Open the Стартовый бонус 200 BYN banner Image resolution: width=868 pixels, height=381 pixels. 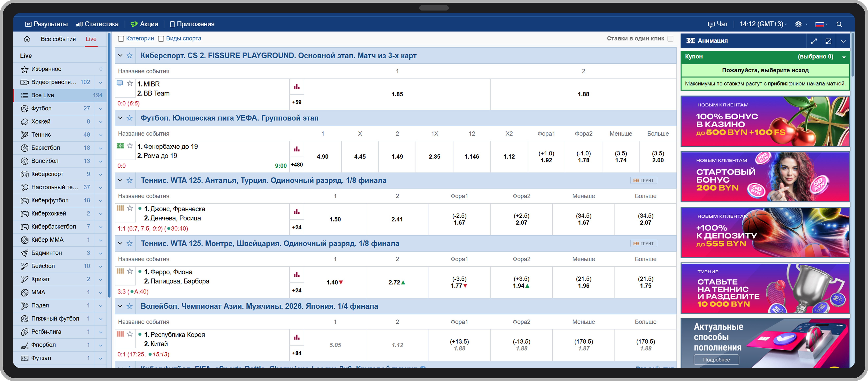coord(765,177)
